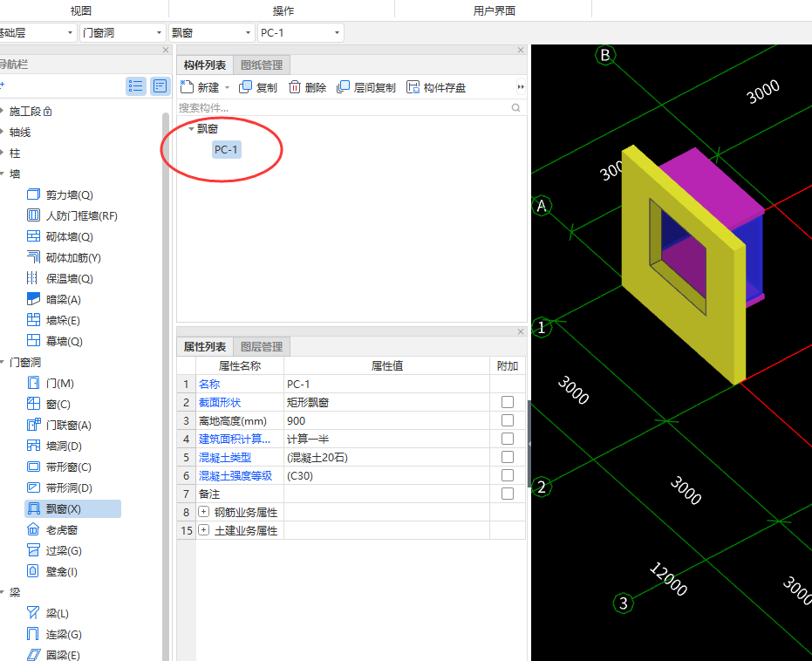The image size is (812, 661).
Task: Click the search magnifier icon
Action: tap(515, 107)
